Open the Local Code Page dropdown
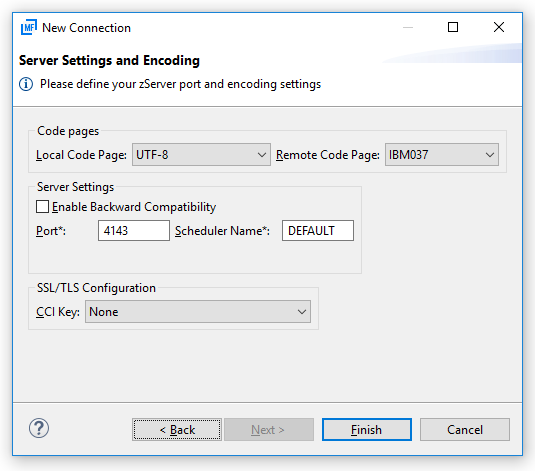535x471 pixels. pyautogui.click(x=201, y=155)
